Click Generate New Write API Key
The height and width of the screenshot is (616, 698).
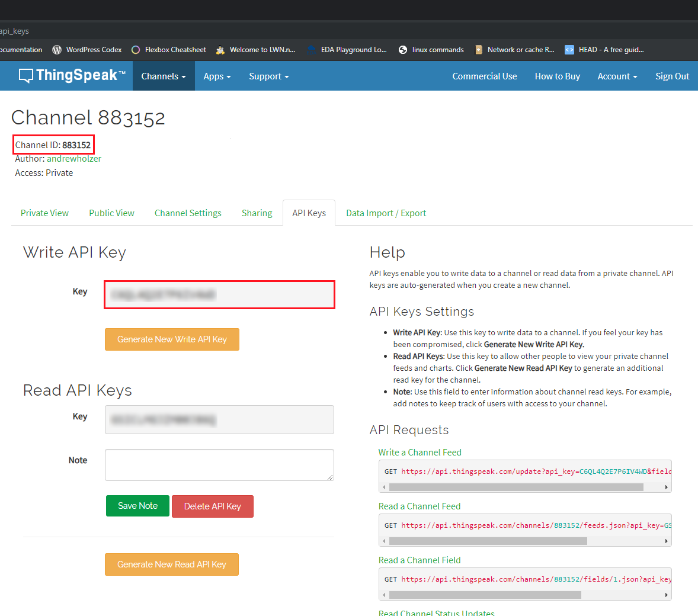172,339
